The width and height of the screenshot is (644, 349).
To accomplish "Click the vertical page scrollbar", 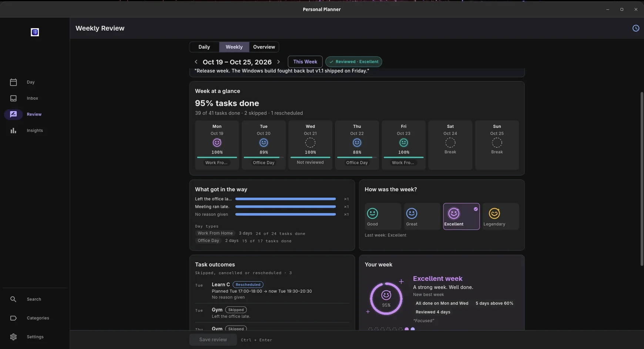I will tap(642, 179).
